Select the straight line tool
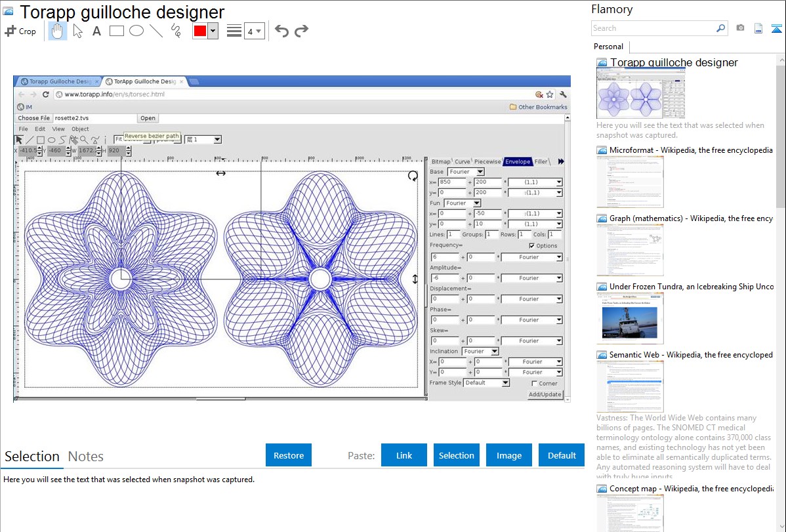This screenshot has height=532, width=786. tap(156, 31)
